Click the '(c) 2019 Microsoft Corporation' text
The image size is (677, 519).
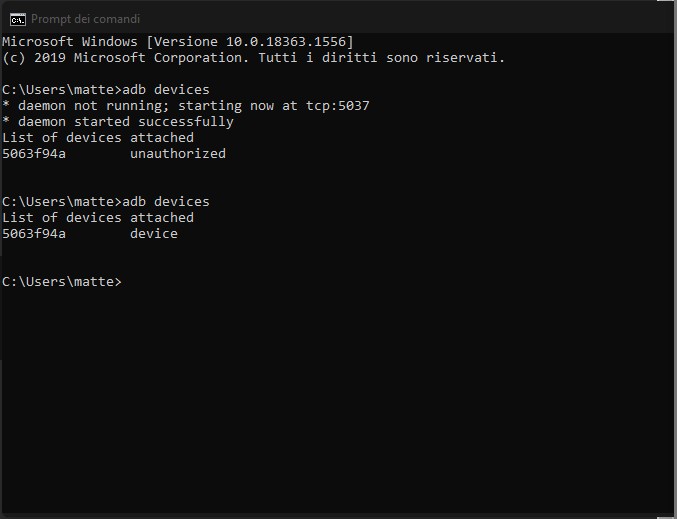tap(122, 57)
